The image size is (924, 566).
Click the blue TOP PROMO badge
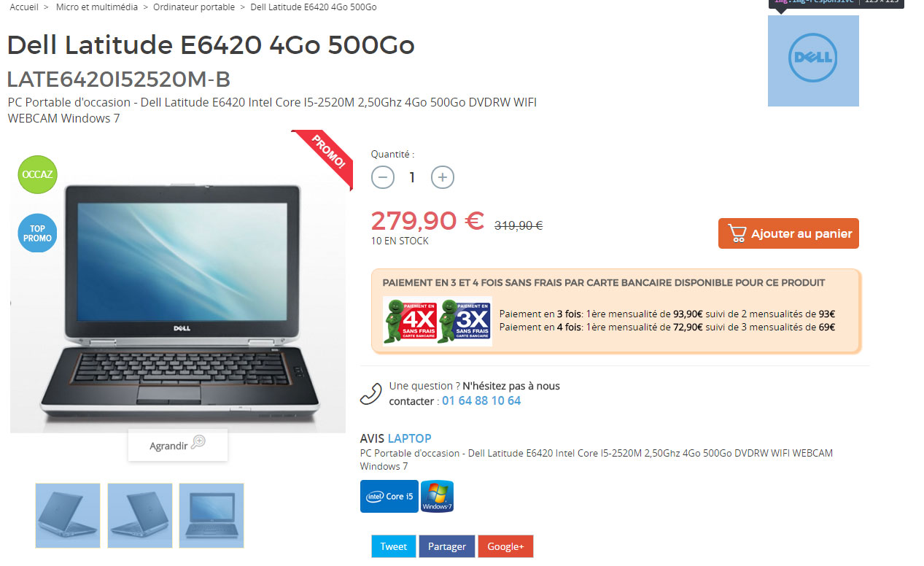pos(38,233)
